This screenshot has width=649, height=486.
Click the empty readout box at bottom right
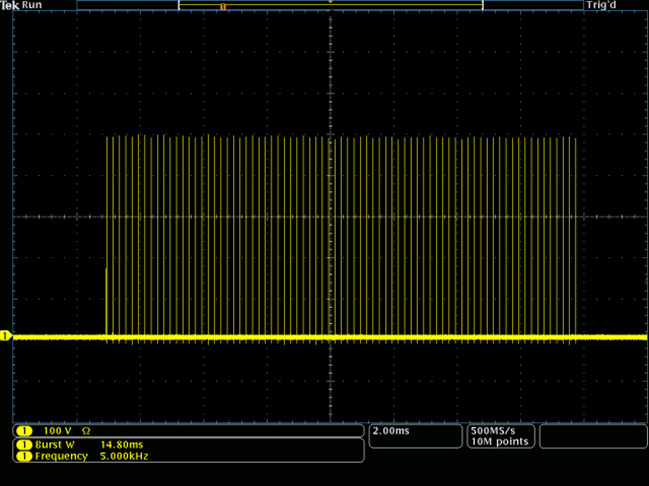(591, 436)
